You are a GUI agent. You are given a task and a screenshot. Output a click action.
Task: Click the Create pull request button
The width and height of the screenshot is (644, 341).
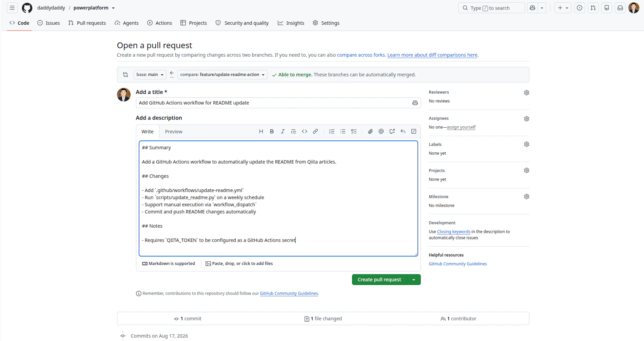coord(379,280)
